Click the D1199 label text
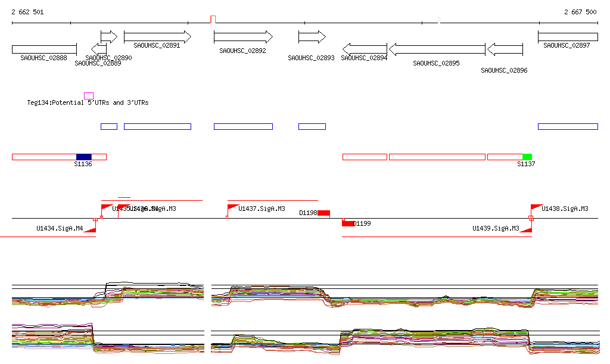610x364 pixels. [x=362, y=223]
